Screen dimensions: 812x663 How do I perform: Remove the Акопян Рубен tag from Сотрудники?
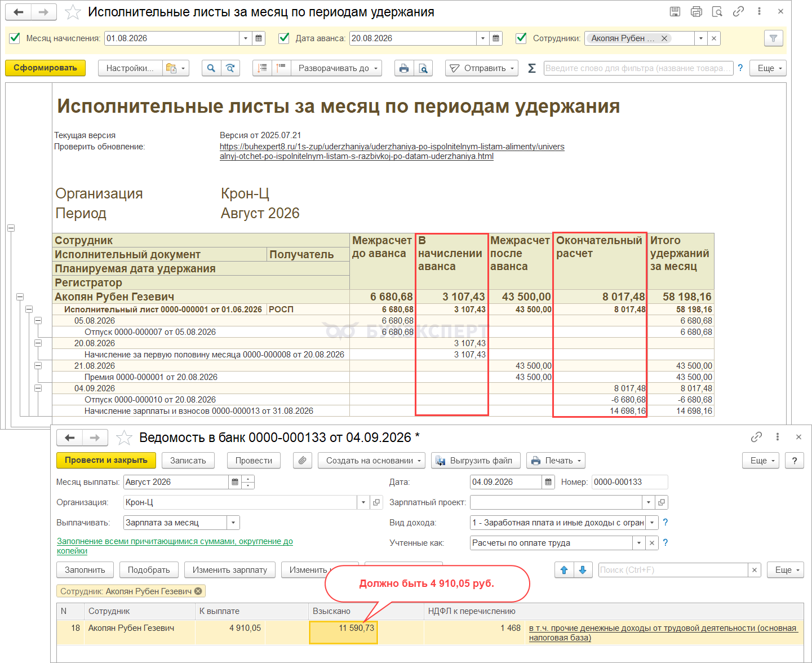pos(664,38)
